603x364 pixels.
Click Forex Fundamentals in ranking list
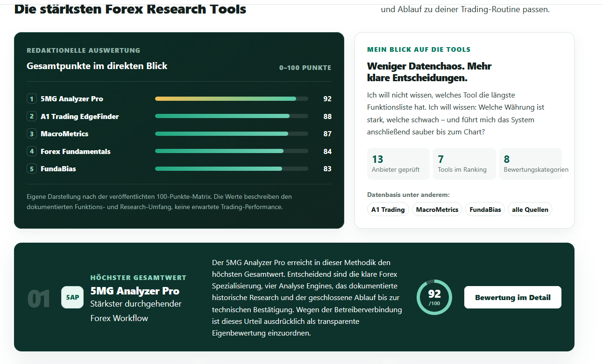click(76, 151)
